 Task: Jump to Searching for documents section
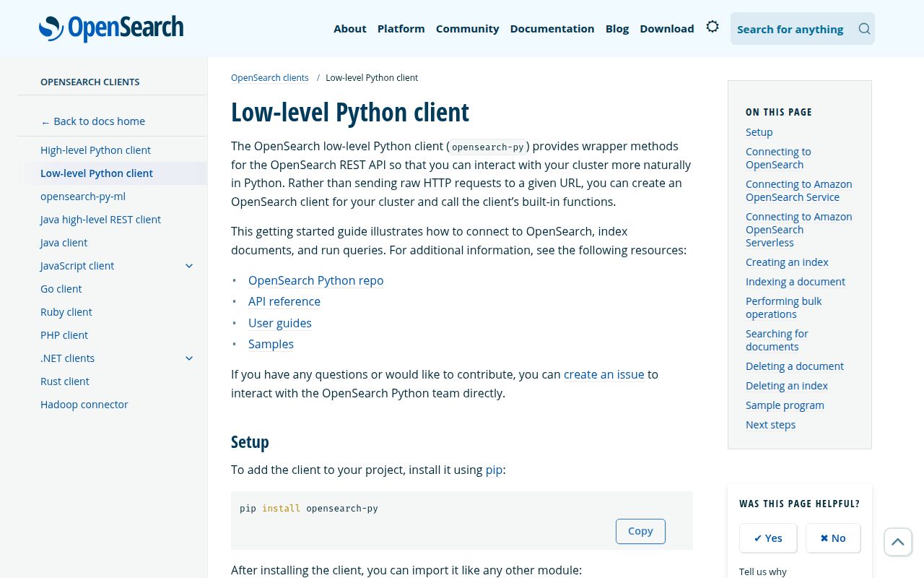point(777,340)
